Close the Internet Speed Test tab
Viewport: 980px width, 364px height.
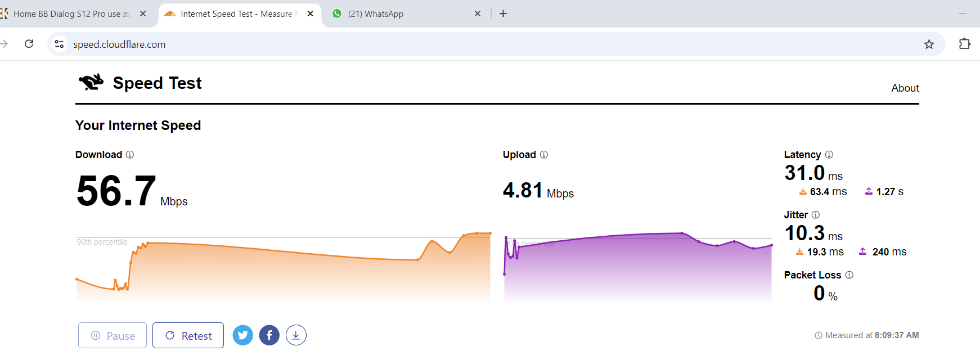(311, 14)
